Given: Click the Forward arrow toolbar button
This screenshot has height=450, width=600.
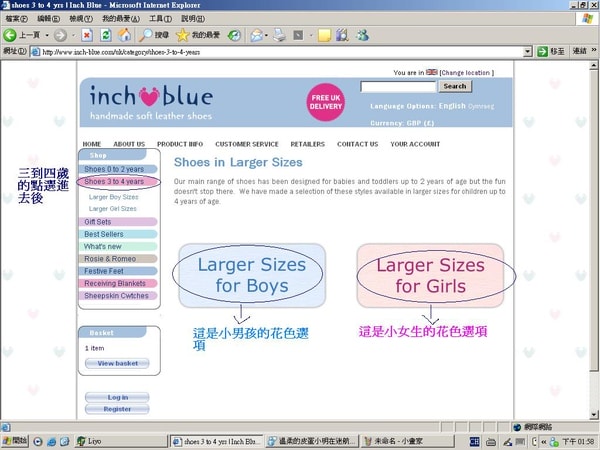Looking at the screenshot, I should tap(60, 35).
